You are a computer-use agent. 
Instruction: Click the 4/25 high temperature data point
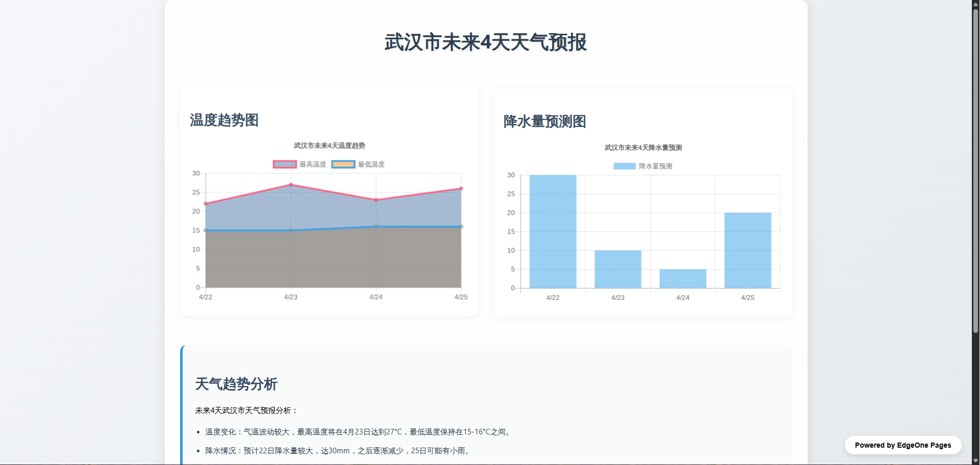(x=461, y=189)
